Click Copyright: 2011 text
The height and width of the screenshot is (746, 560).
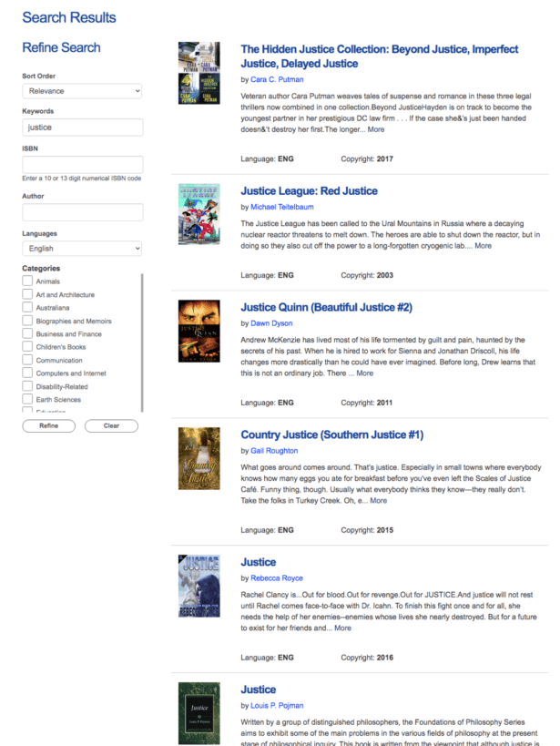point(366,403)
